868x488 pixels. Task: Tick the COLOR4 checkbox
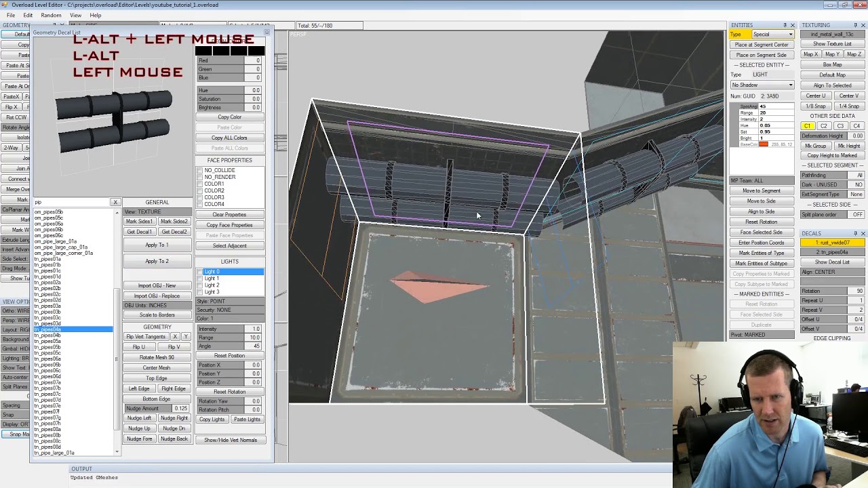[200, 205]
